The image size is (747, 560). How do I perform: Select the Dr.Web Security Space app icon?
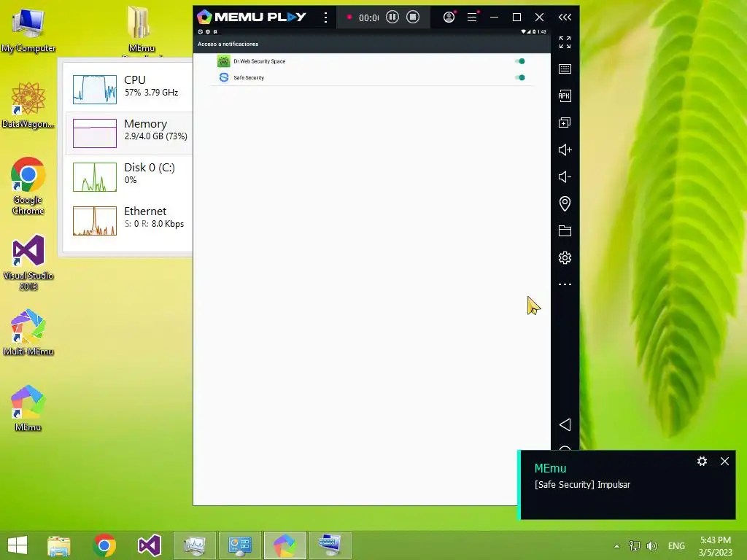click(223, 61)
